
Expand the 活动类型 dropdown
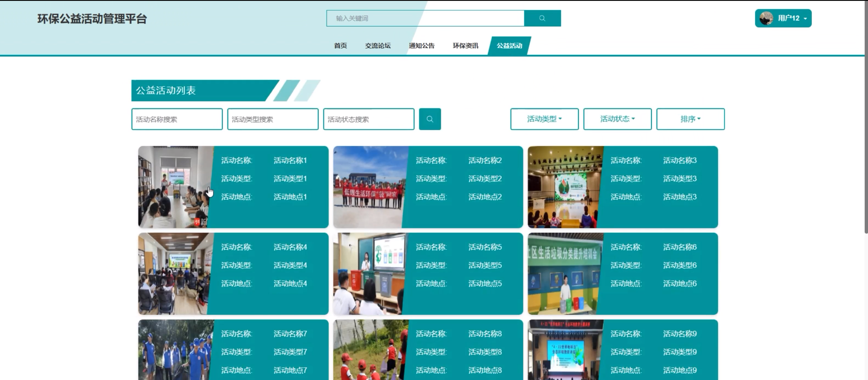544,119
